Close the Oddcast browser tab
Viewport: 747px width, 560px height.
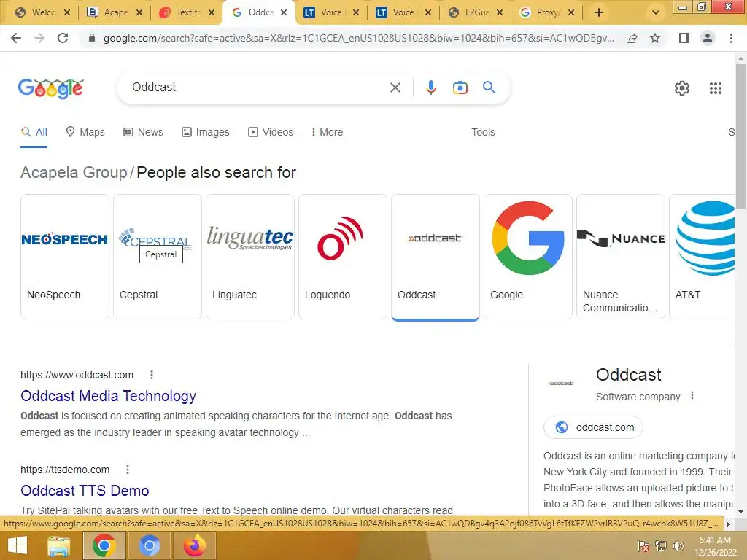pos(284,13)
